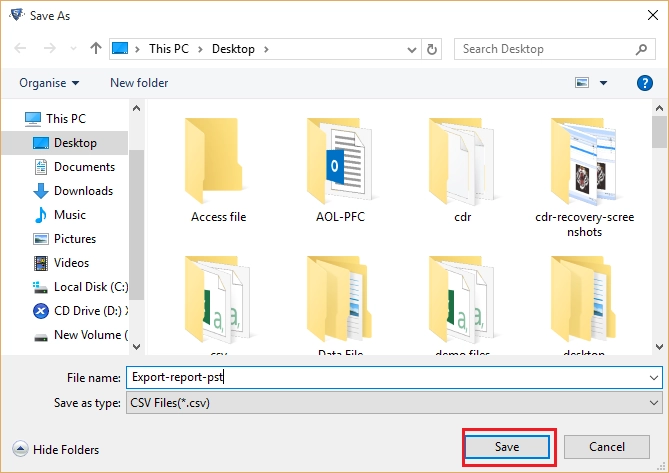Image resolution: width=669 pixels, height=473 pixels.
Task: Expand the address bar path dropdown
Action: (x=411, y=49)
